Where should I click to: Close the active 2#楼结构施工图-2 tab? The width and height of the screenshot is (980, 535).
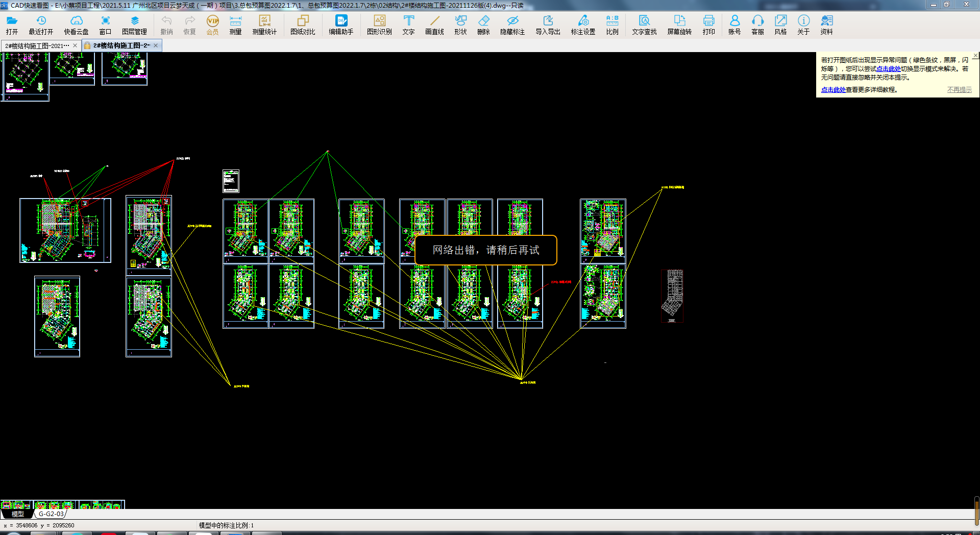click(x=156, y=45)
